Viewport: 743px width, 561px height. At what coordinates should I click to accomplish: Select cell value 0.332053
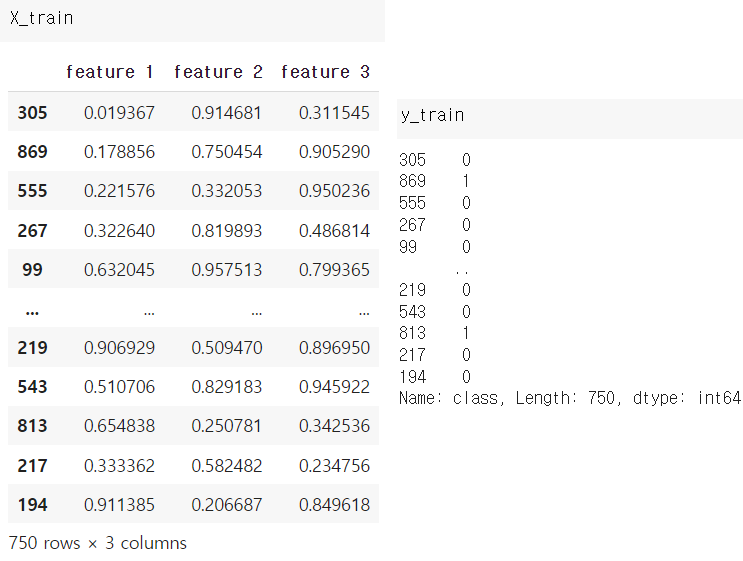click(x=227, y=190)
